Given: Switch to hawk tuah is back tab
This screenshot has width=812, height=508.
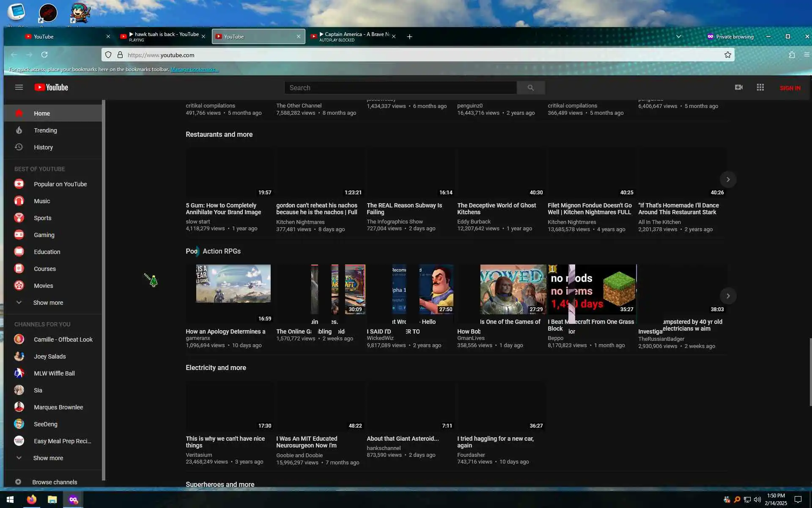Looking at the screenshot, I should point(163,37).
